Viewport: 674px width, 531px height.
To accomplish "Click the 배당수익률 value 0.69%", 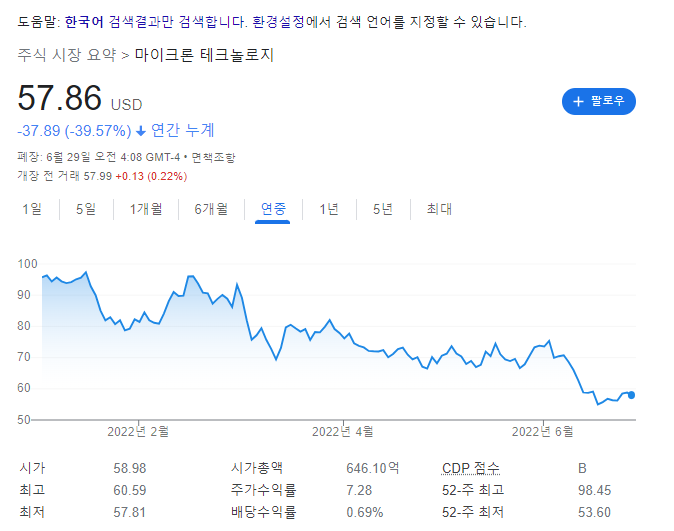I will point(365,513).
